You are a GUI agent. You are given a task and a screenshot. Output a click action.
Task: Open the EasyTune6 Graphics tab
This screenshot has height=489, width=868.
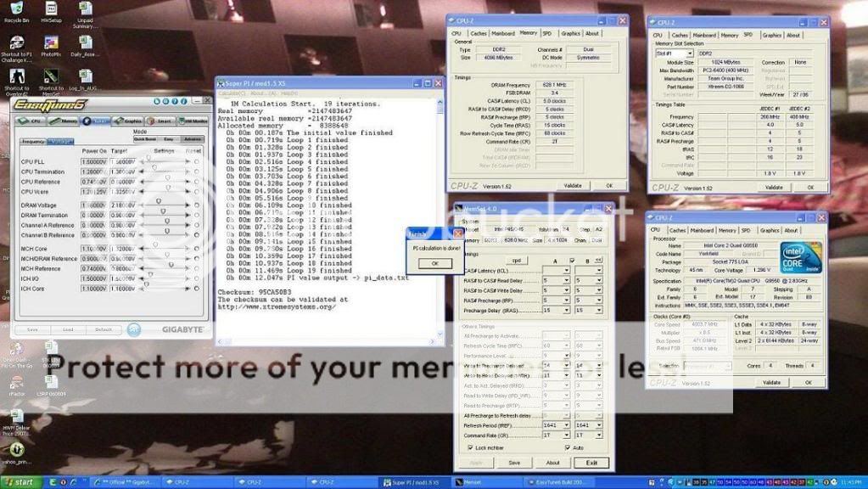pyautogui.click(x=128, y=121)
